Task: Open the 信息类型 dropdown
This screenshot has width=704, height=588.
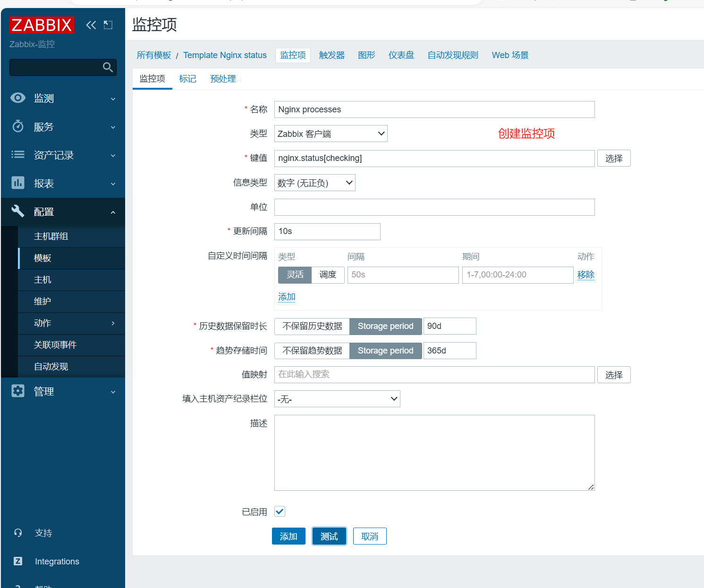Action: tap(315, 183)
